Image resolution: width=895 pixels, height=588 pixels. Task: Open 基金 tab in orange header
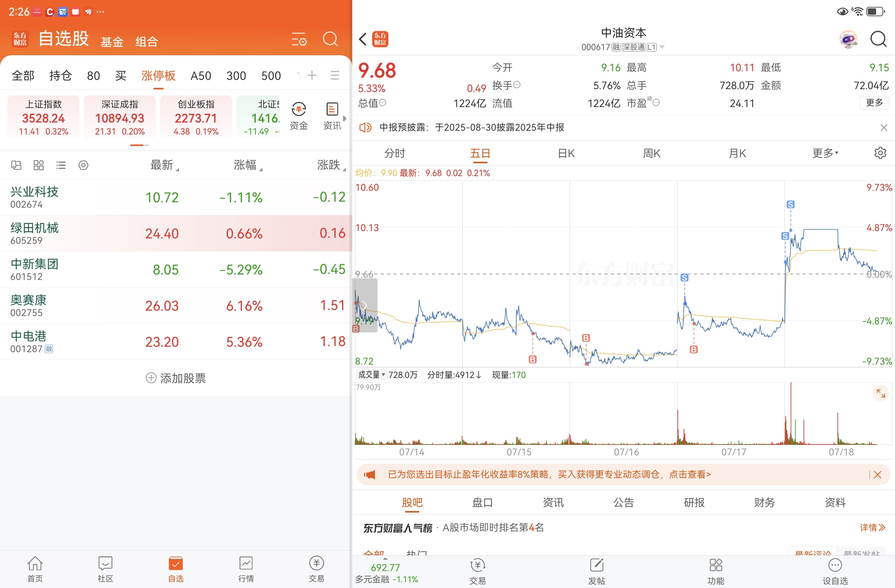click(x=112, y=42)
